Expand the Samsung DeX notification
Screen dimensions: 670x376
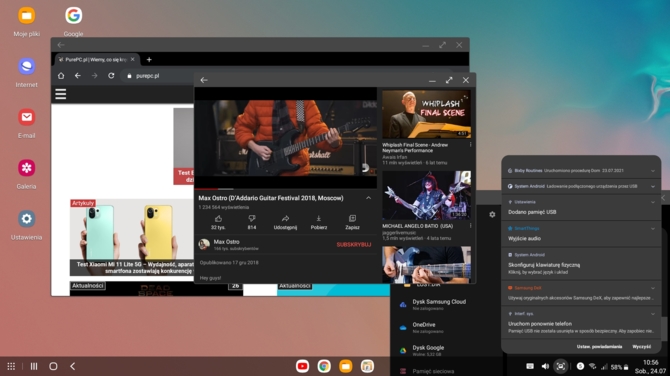click(652, 288)
